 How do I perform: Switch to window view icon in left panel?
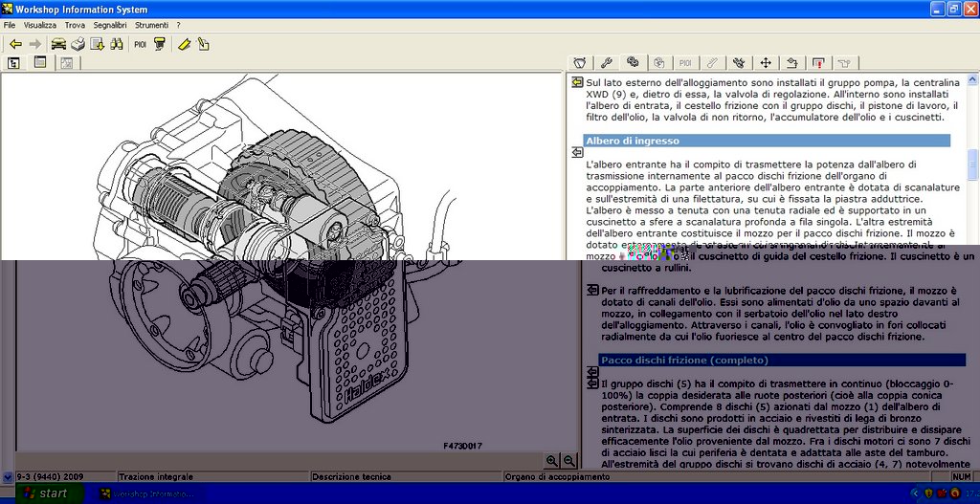[40, 62]
